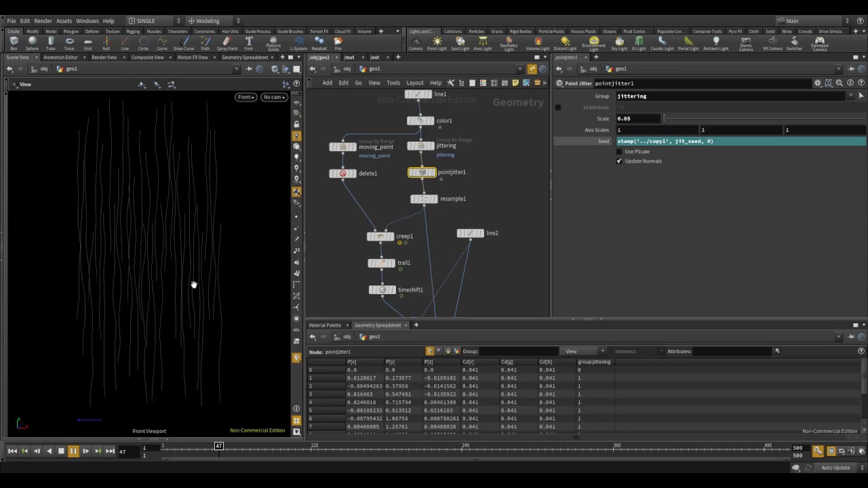
Task: Search parameters with the magnifier icon
Action: pyautogui.click(x=839, y=83)
